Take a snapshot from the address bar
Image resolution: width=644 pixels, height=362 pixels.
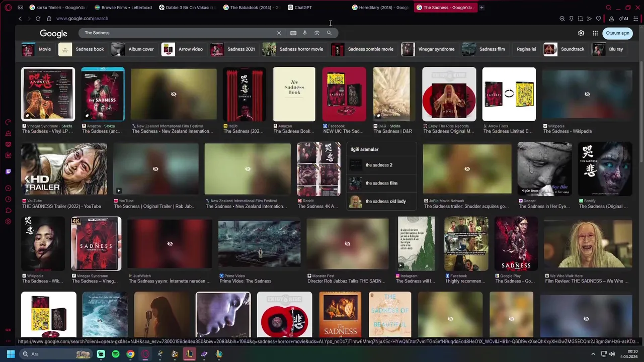(x=580, y=19)
